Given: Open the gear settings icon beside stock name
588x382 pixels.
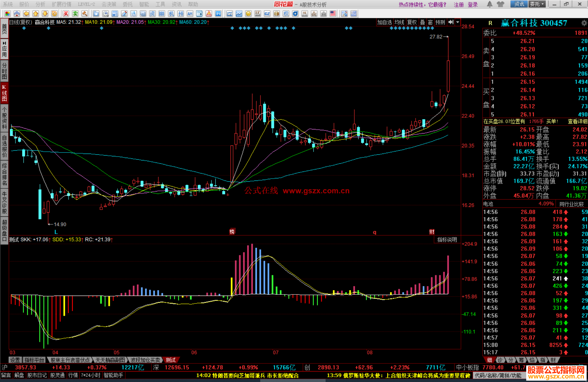Looking at the screenshot, I should point(584,23).
